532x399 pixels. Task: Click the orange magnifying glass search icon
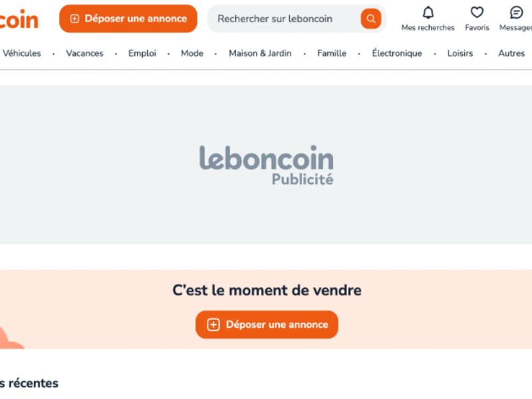(x=371, y=19)
